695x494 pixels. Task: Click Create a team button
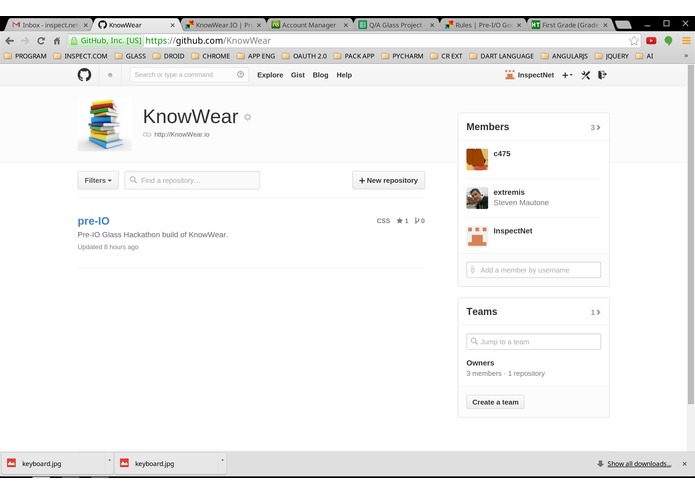point(495,402)
